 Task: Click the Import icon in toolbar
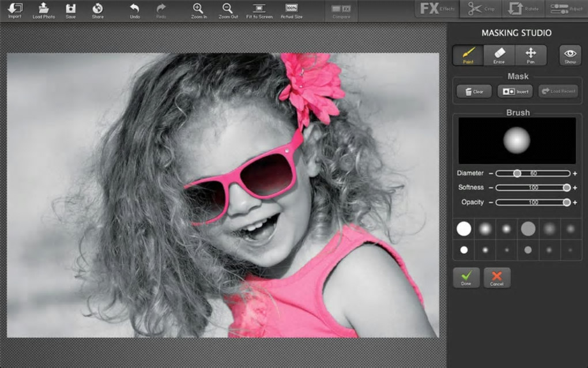pos(15,10)
